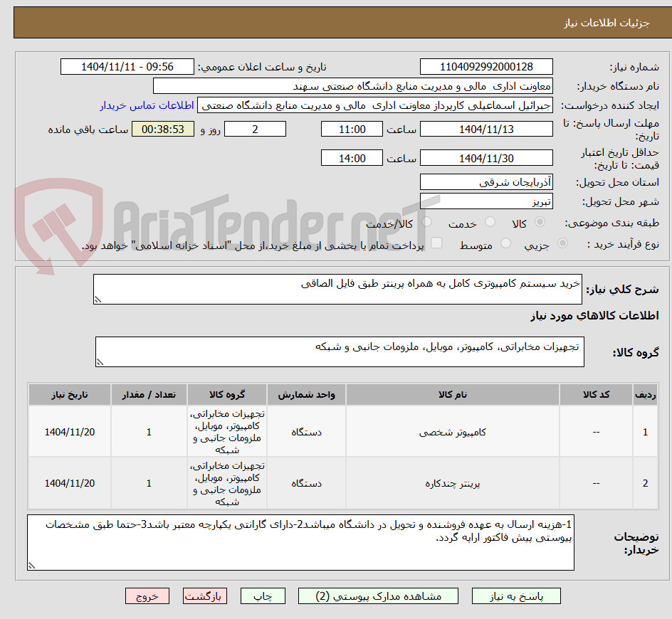Click the goods group cell in پرینتر چندکاره row
The width and height of the screenshot is (672, 619).
226,483
